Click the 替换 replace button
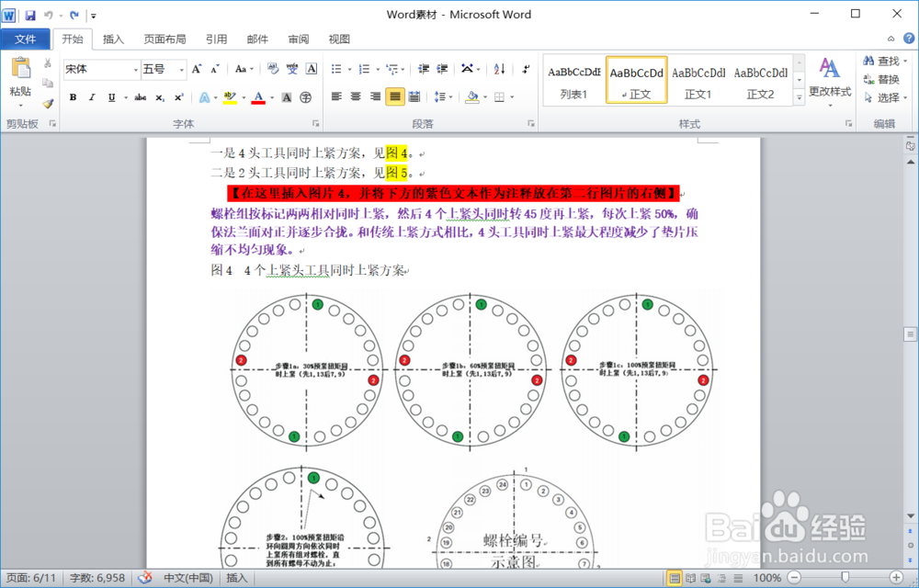Viewport: 919px width, 588px height. 881,80
